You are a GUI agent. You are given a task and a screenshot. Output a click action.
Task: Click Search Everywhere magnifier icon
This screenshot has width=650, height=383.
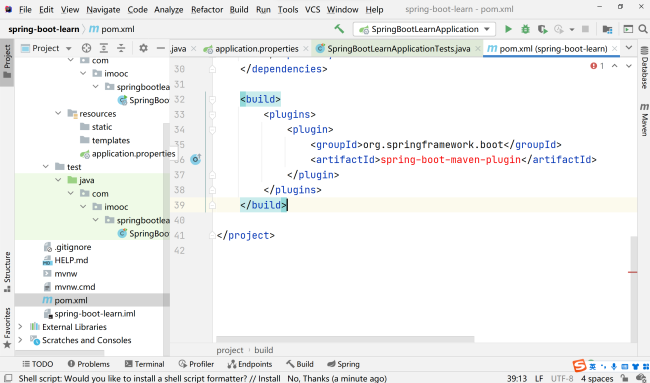pyautogui.click(x=643, y=29)
